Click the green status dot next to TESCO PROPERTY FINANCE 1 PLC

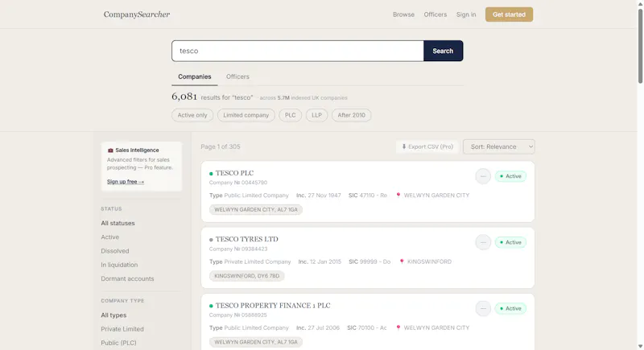(x=211, y=306)
